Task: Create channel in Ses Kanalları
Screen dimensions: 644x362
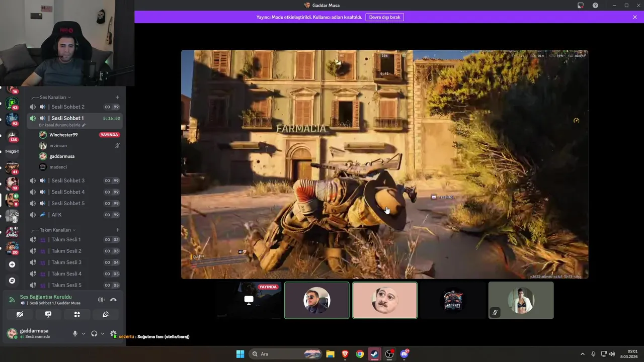Action: pos(117,97)
